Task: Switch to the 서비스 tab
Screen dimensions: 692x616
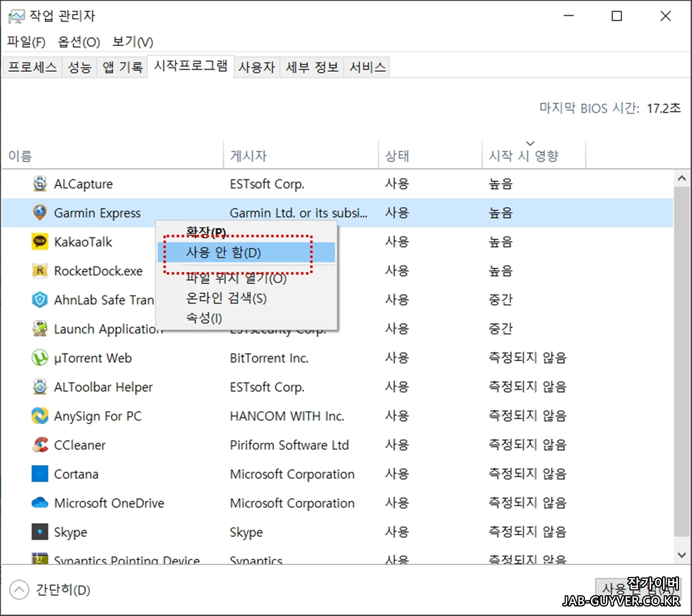Action: [x=368, y=67]
